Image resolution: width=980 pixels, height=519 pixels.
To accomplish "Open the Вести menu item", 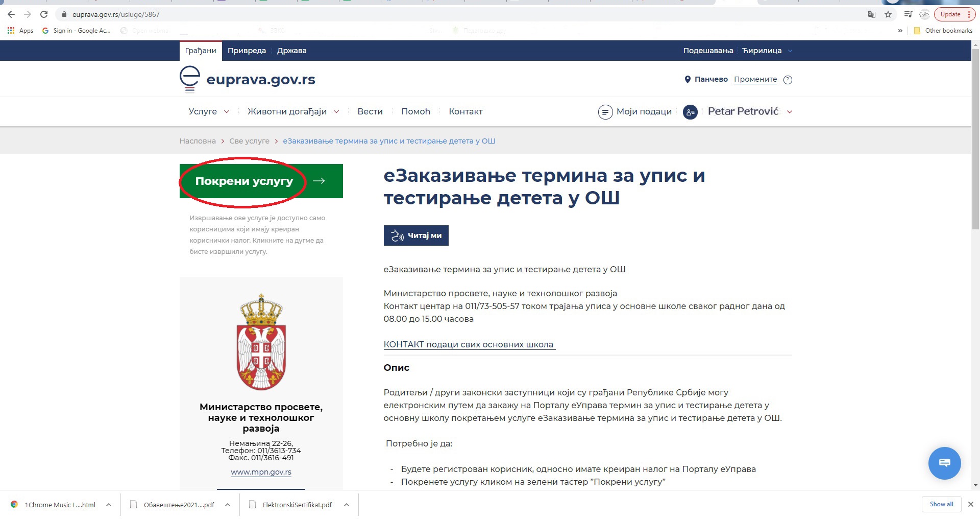I will (370, 111).
